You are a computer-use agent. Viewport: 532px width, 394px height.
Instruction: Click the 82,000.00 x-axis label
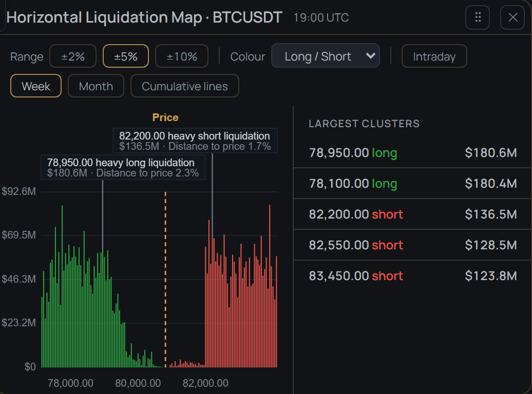pos(205,383)
